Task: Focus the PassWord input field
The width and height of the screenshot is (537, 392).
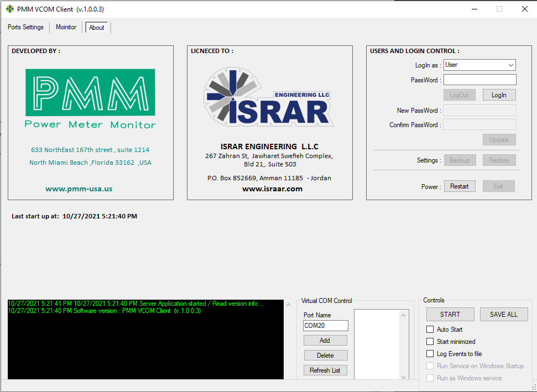Action: (480, 80)
